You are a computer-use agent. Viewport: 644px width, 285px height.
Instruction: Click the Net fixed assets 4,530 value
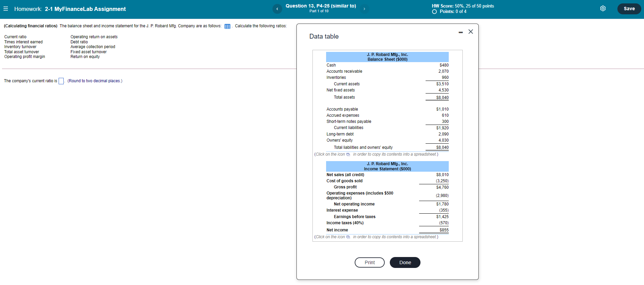tap(443, 90)
